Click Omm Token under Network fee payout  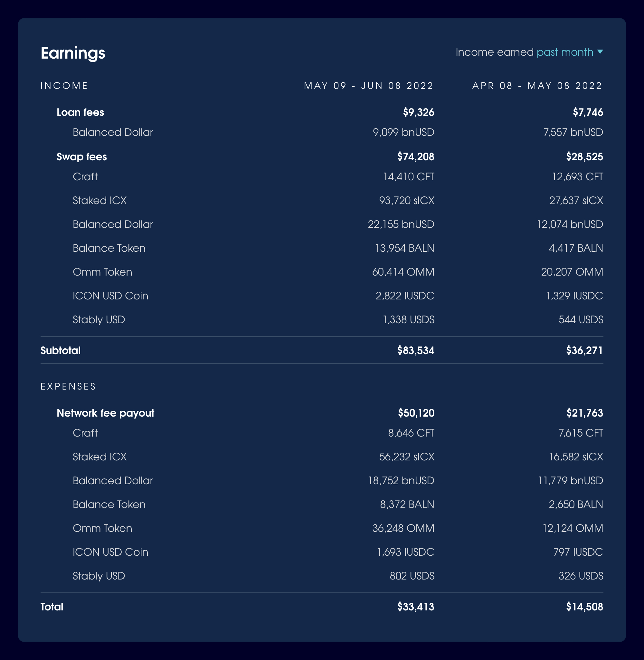(102, 528)
